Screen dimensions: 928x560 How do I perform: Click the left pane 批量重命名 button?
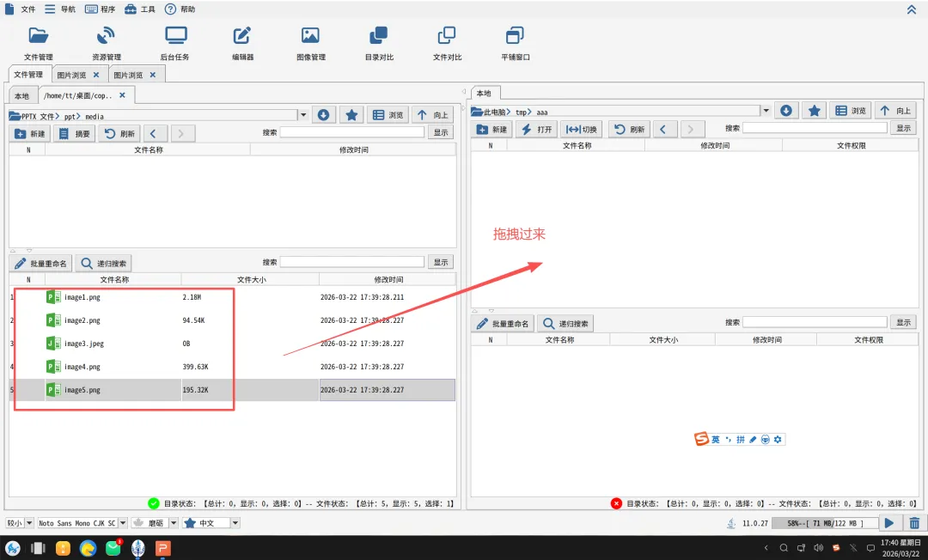tap(41, 263)
